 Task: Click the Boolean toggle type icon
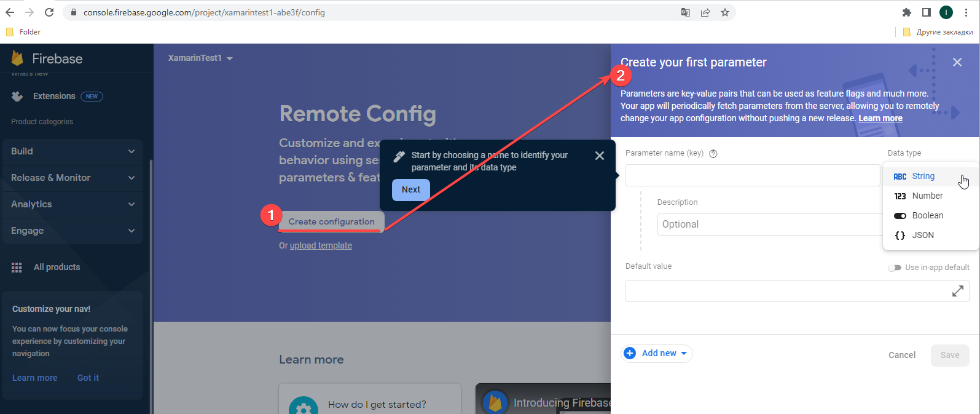(900, 216)
